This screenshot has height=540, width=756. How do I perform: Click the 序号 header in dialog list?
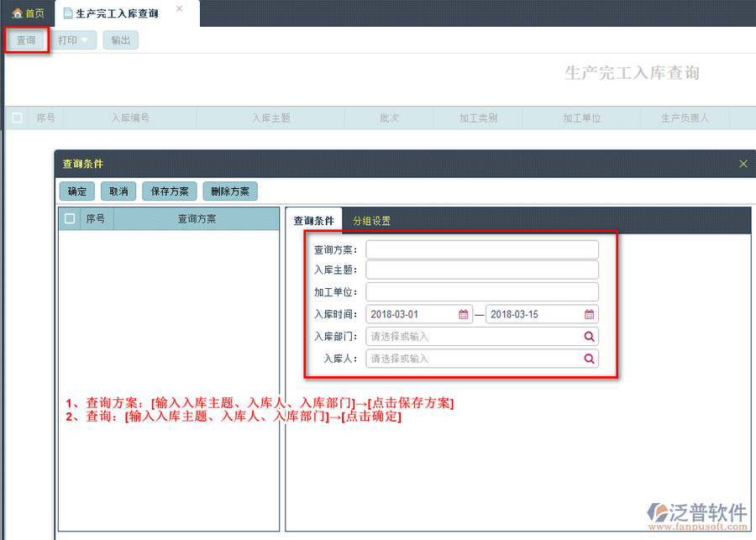(x=96, y=219)
